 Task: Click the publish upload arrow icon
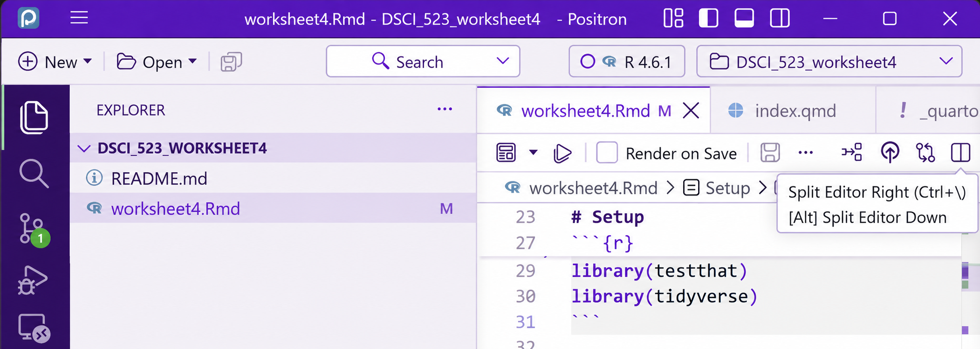890,153
